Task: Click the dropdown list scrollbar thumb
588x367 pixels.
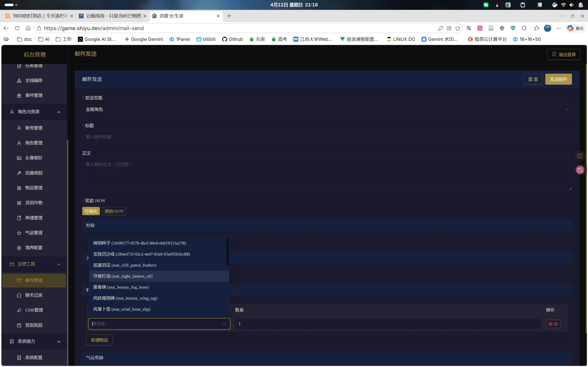Action: [227, 252]
